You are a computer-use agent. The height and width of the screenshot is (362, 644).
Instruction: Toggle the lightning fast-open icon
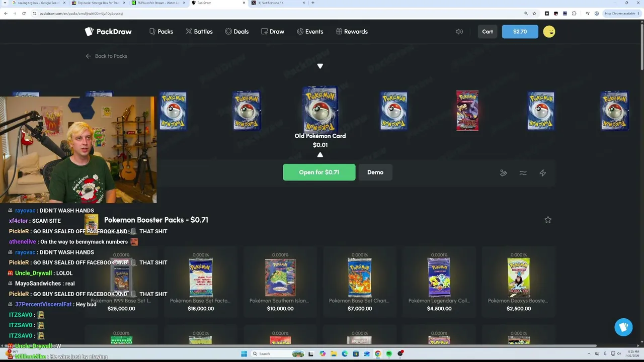point(542,173)
